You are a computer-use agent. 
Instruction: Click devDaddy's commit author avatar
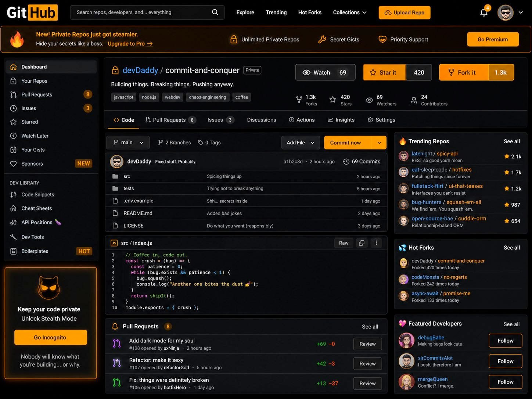click(117, 162)
